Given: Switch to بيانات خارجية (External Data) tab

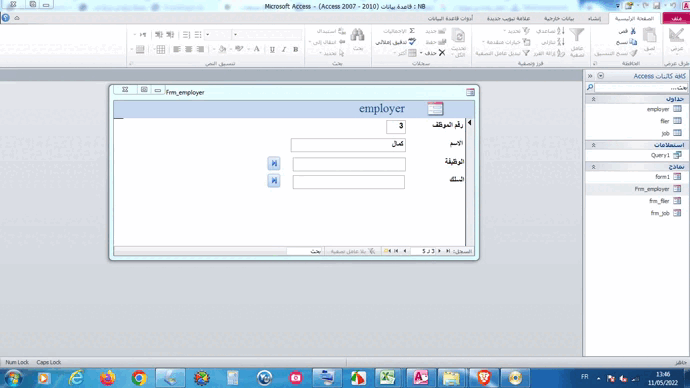Looking at the screenshot, I should click(559, 18).
